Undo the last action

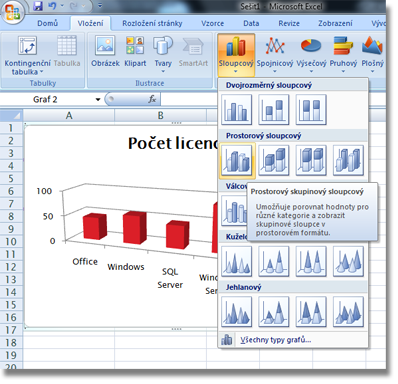53,6
